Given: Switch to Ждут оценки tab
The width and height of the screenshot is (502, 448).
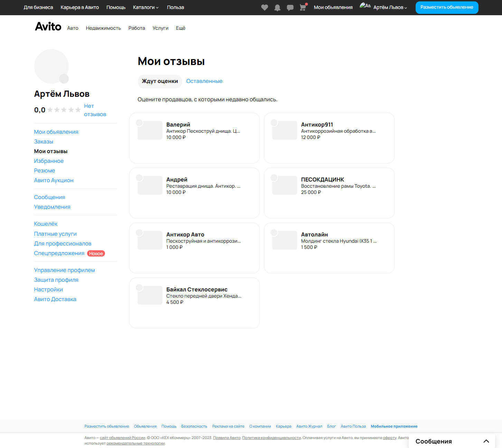Looking at the screenshot, I should 160,81.
